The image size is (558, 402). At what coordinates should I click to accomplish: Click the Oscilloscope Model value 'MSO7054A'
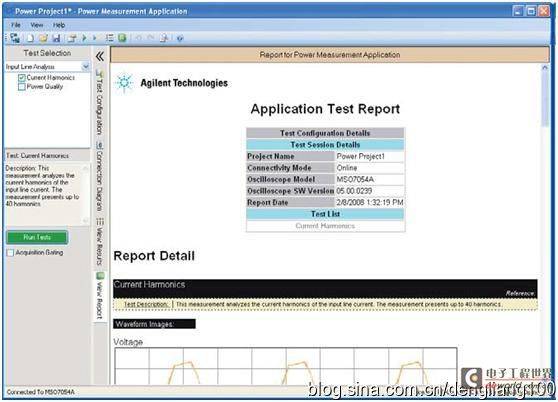tap(355, 179)
